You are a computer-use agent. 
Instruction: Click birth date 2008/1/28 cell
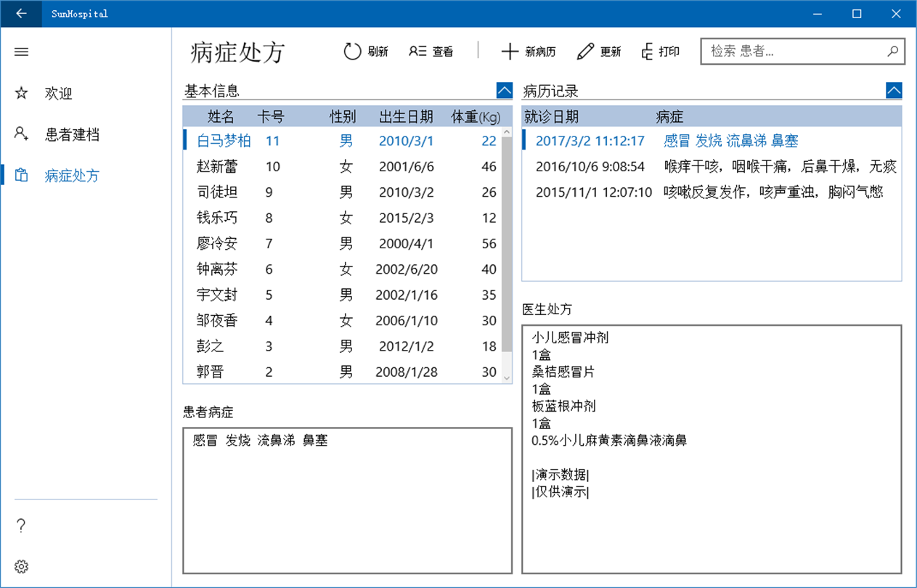point(406,372)
